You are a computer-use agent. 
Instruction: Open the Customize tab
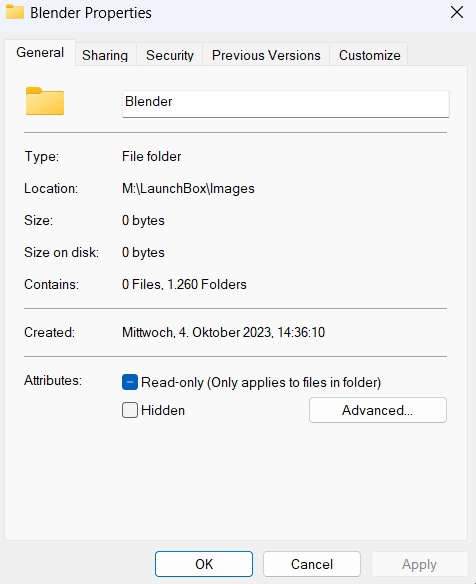(x=369, y=55)
